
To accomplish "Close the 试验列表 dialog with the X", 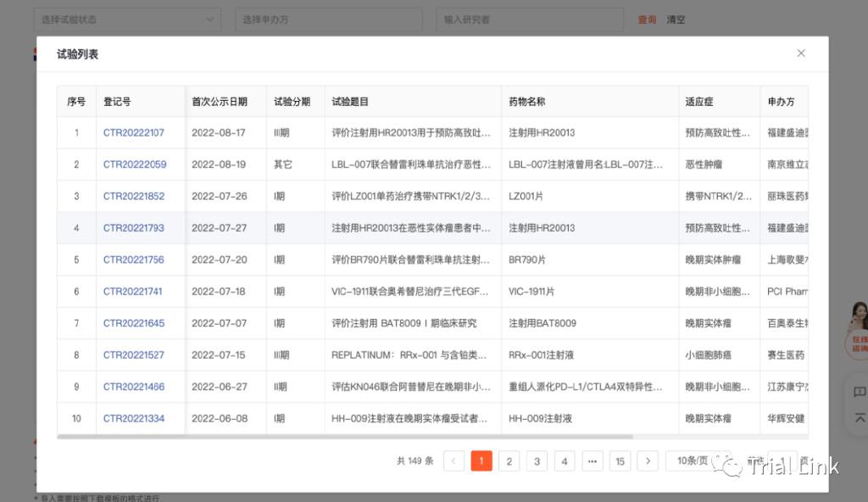I will (800, 53).
